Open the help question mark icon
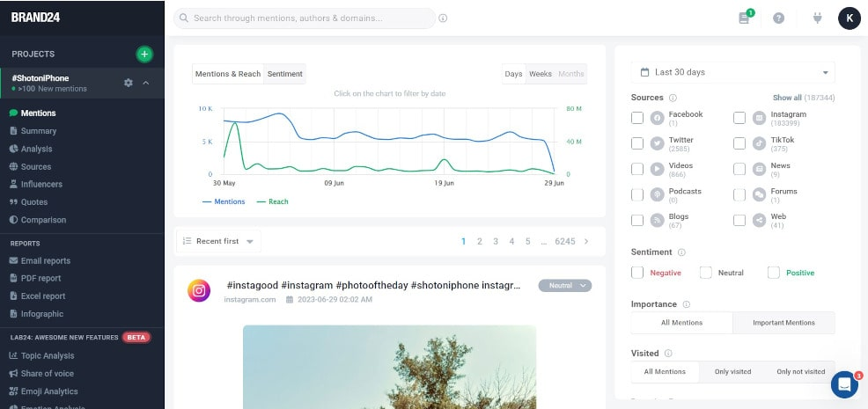Image resolution: width=868 pixels, height=409 pixels. [x=779, y=18]
